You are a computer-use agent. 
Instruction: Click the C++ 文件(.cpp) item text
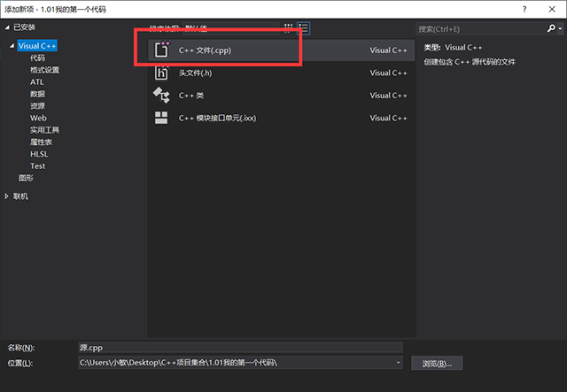205,50
